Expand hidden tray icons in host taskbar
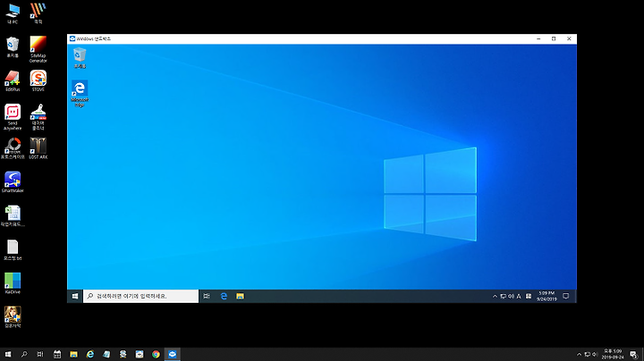This screenshot has width=644, height=361. click(579, 355)
